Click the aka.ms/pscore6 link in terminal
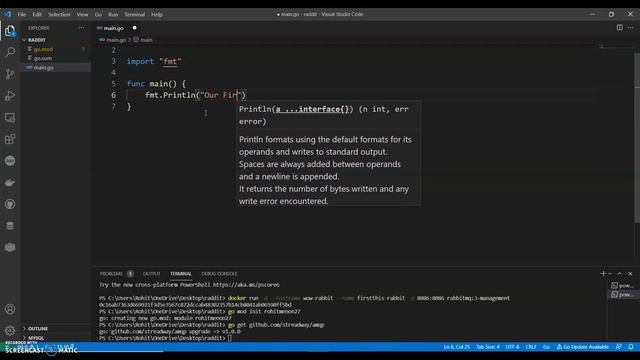The image size is (640, 360). pos(246,285)
